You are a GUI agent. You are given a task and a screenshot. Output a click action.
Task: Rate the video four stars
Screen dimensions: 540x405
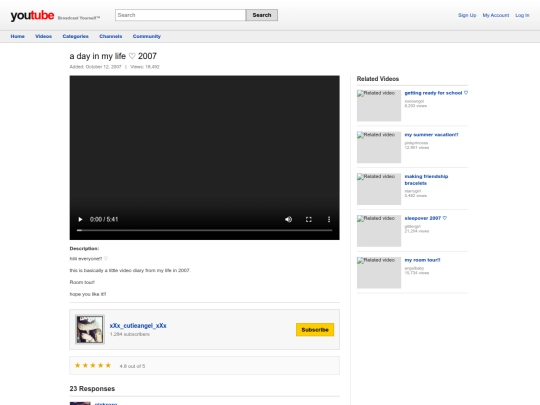pyautogui.click(x=100, y=365)
